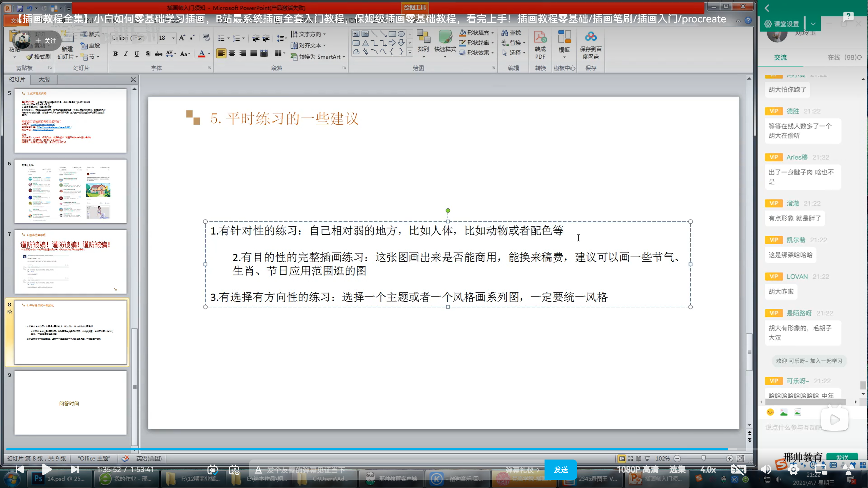868x488 pixels.
Task: Toggle text shadow formatting
Action: coord(147,54)
